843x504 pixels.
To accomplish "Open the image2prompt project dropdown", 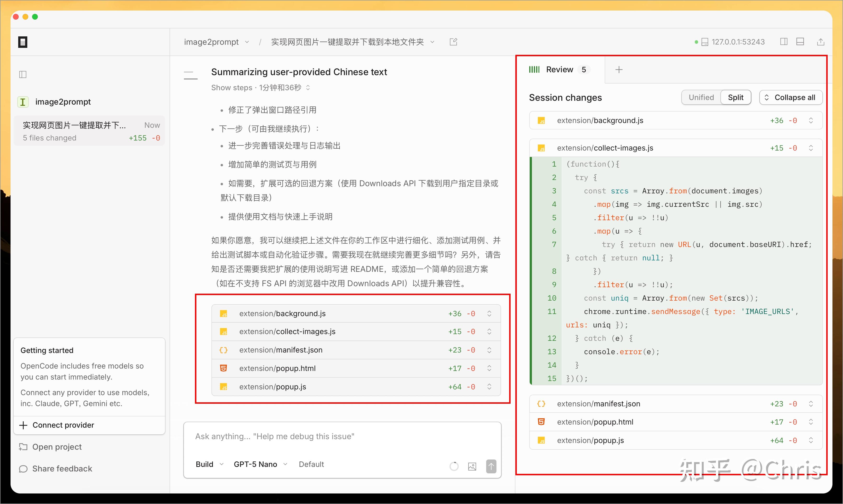I will coord(216,42).
